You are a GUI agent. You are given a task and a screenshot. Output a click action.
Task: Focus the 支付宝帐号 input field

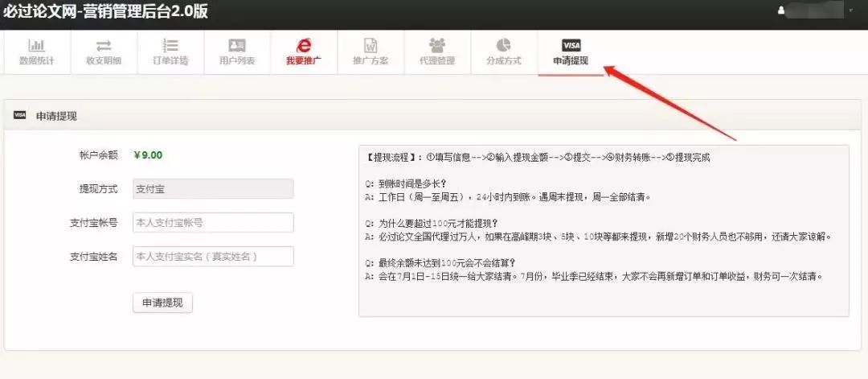click(213, 223)
